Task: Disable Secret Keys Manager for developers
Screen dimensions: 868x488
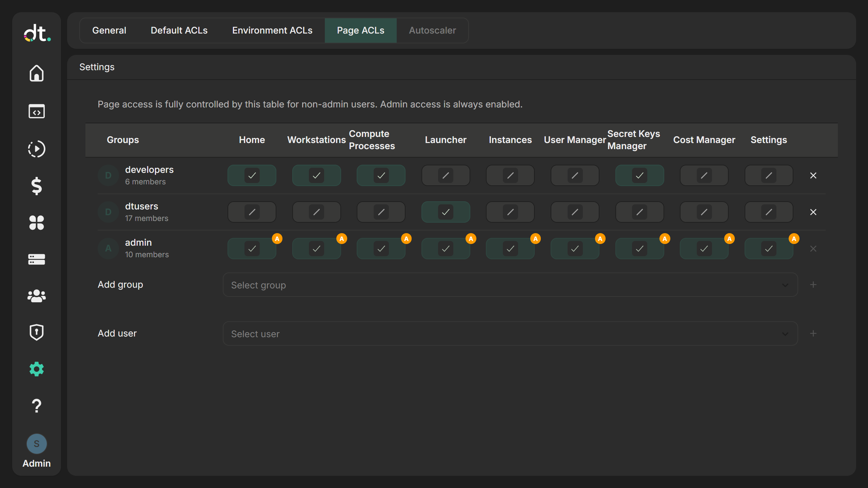Action: (x=639, y=176)
